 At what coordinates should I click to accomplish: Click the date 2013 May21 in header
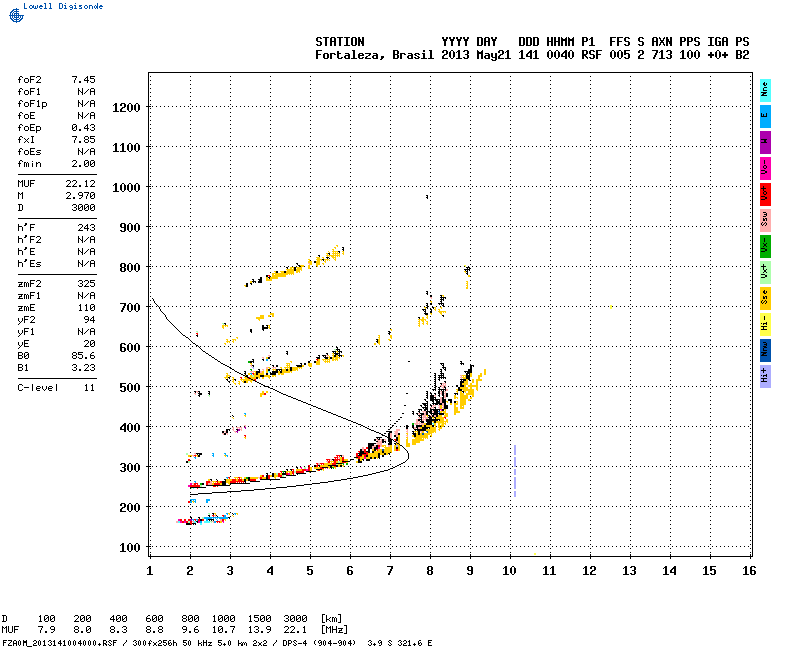[x=476, y=55]
